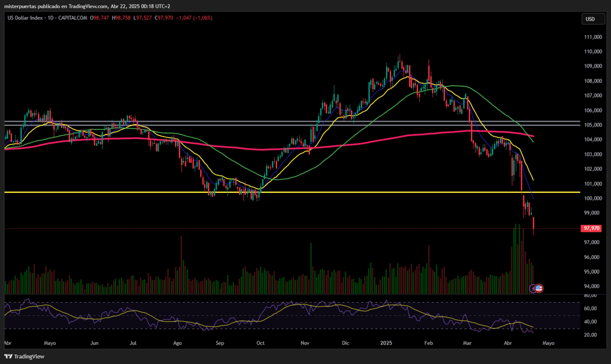Click the 102,000 price axis label
611x364 pixels.
click(x=594, y=169)
